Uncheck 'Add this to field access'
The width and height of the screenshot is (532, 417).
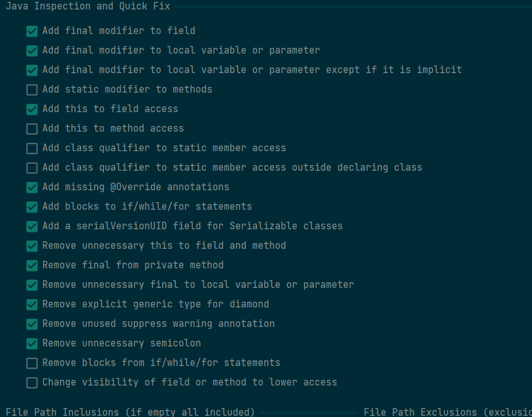pyautogui.click(x=32, y=109)
